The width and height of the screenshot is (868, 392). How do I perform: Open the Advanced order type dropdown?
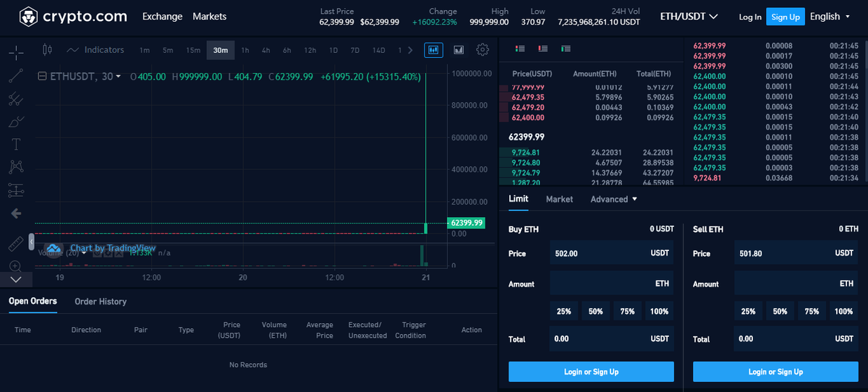(x=614, y=199)
